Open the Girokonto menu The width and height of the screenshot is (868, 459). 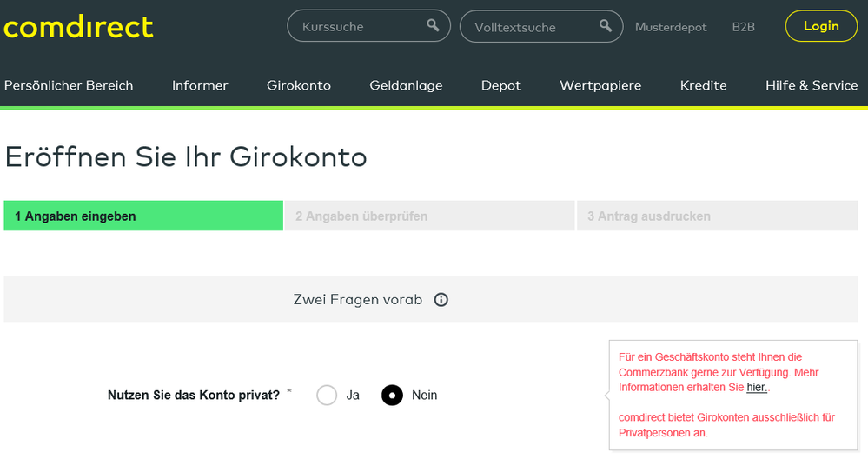coord(299,85)
